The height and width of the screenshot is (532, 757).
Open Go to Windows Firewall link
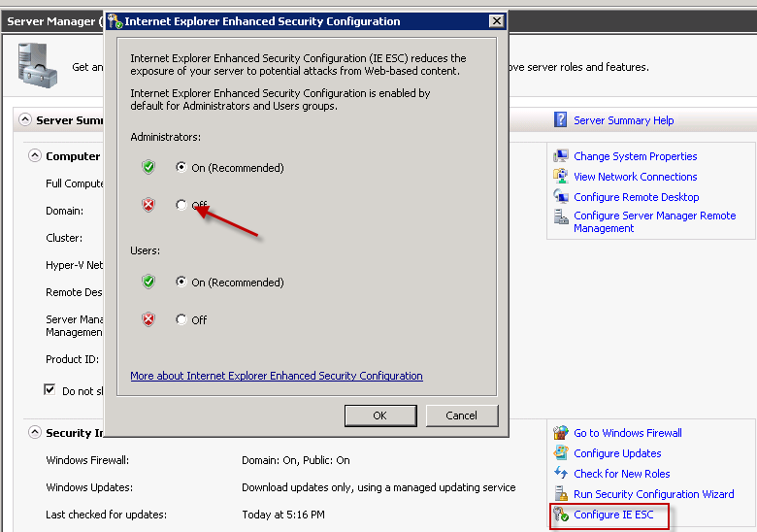tap(628, 433)
